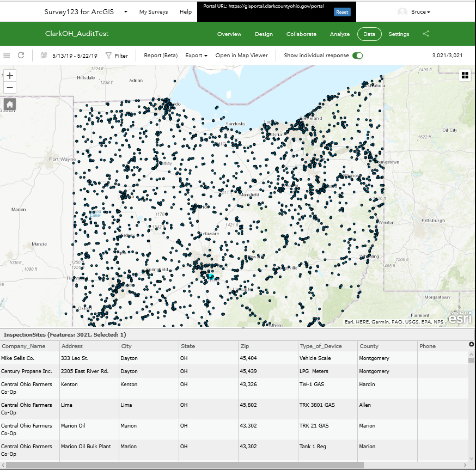476x470 pixels.
Task: Go to the Settings tab
Action: click(x=399, y=34)
